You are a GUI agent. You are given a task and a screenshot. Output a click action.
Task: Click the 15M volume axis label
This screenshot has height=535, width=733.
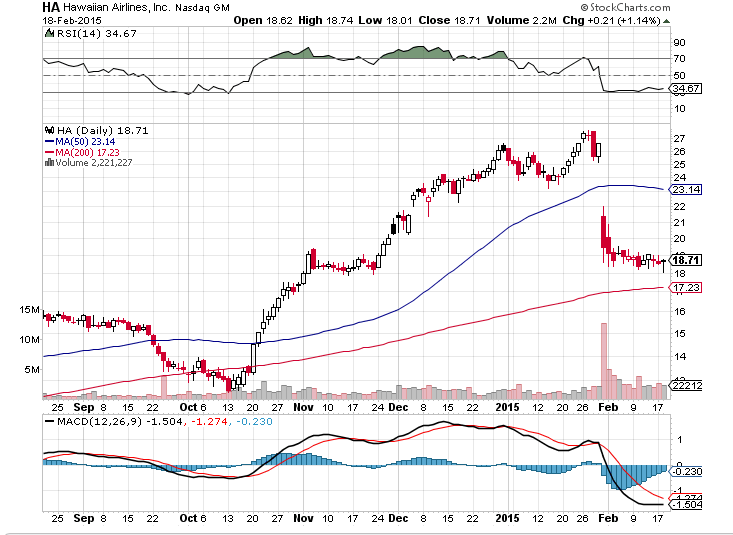29,310
